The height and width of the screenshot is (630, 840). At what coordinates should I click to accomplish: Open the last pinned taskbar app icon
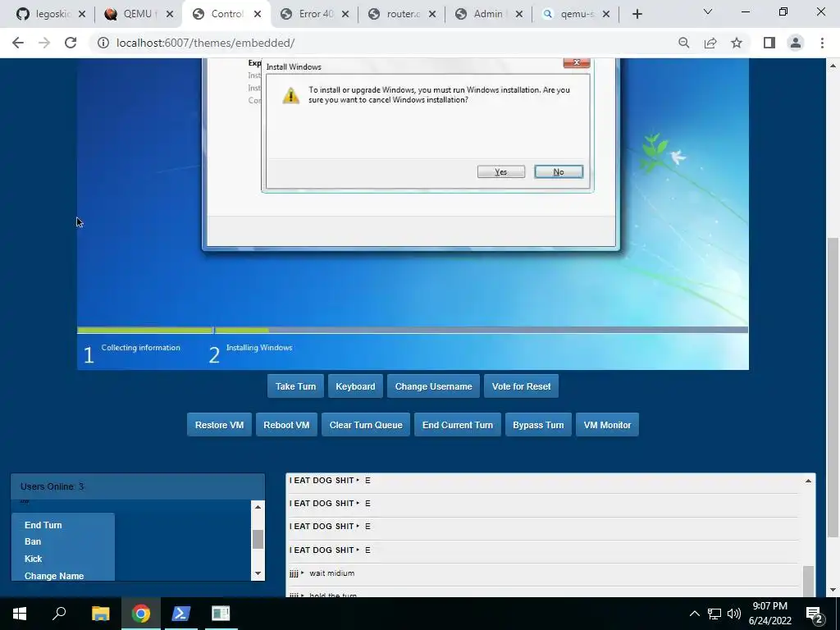pyautogui.click(x=221, y=614)
